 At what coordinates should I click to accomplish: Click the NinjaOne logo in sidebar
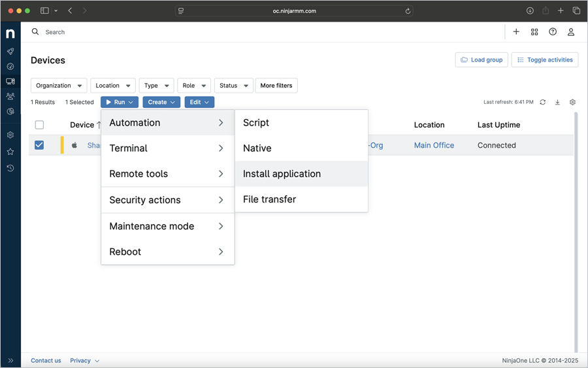(x=10, y=33)
